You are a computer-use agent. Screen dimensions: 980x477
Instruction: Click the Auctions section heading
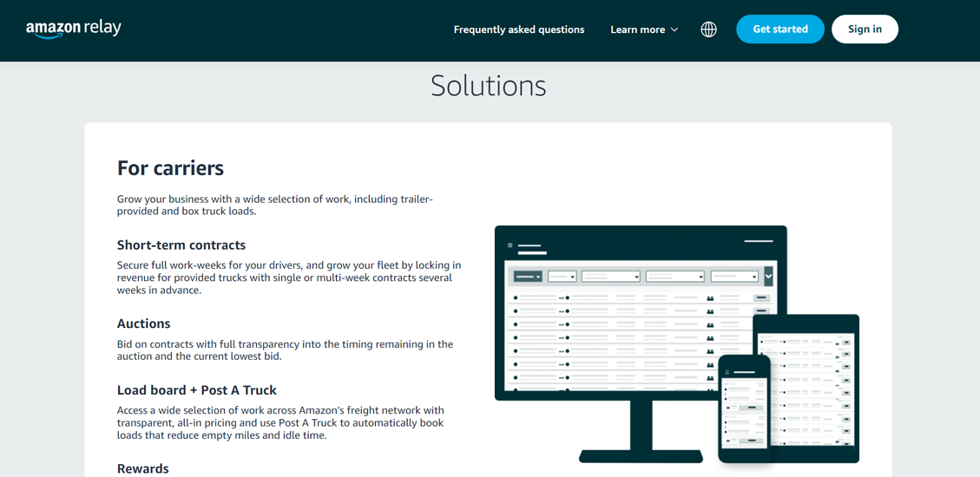point(143,323)
